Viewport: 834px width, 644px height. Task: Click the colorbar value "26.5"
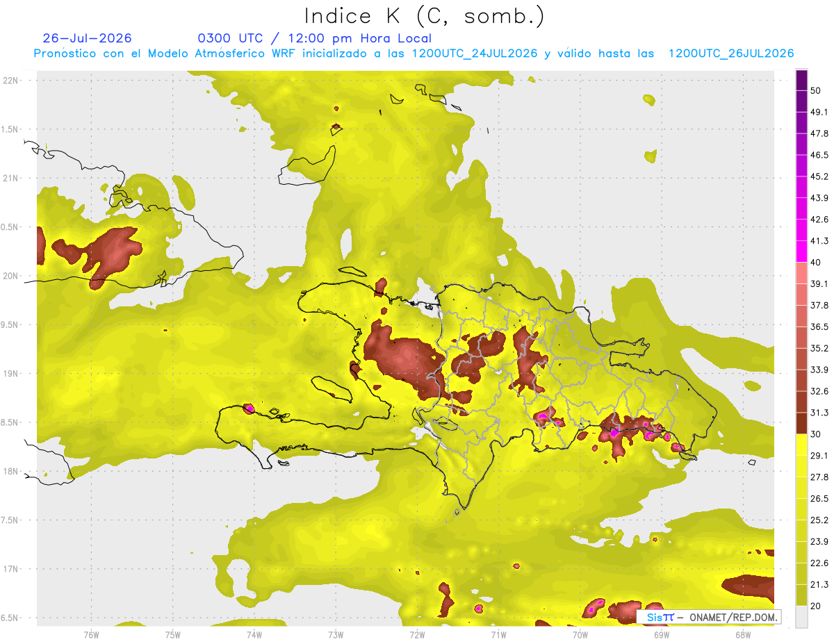tap(819, 499)
